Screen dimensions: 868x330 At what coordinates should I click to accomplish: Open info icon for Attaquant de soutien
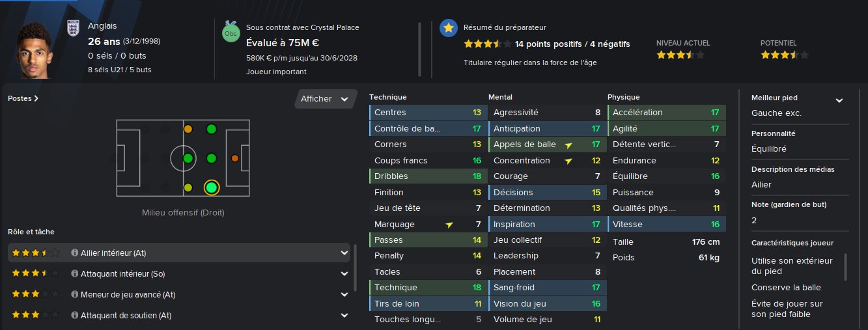(x=75, y=316)
